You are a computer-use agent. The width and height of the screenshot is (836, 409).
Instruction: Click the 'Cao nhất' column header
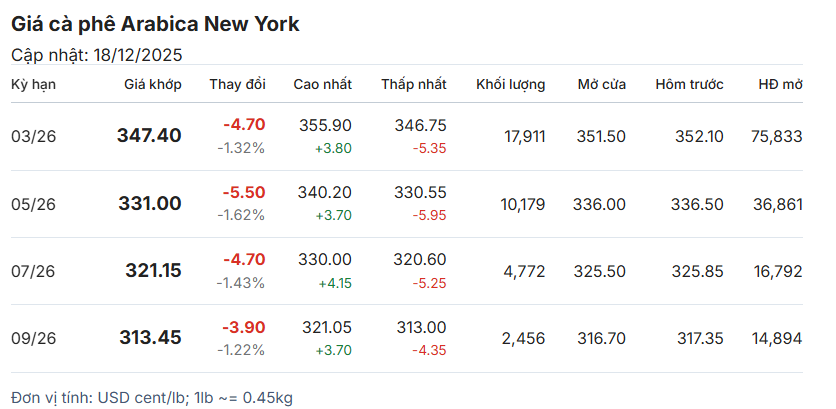point(322,84)
